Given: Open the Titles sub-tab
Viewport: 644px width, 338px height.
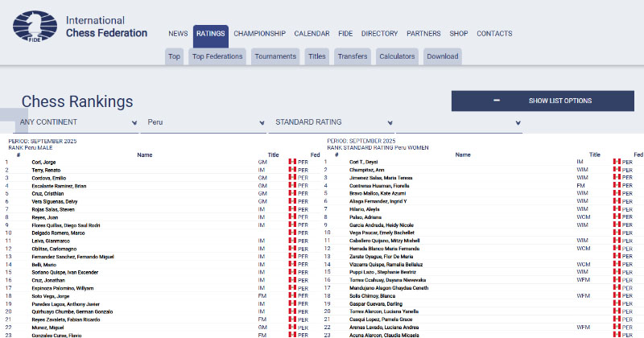Looking at the screenshot, I should (x=316, y=56).
